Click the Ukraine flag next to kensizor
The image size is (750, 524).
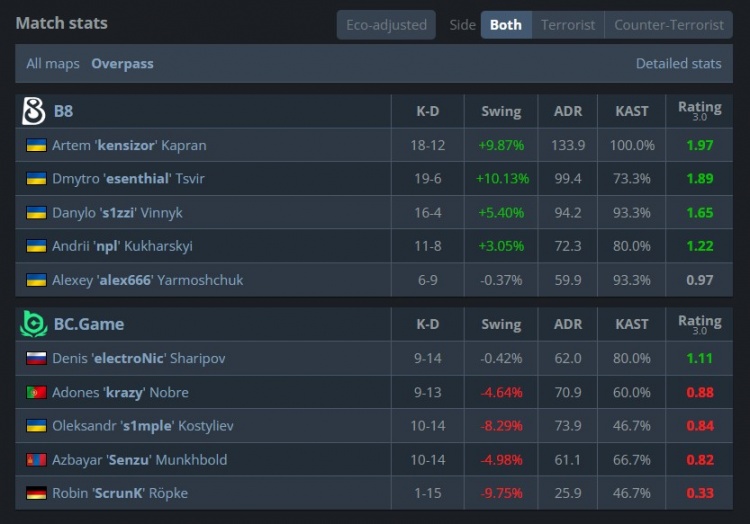(x=36, y=145)
